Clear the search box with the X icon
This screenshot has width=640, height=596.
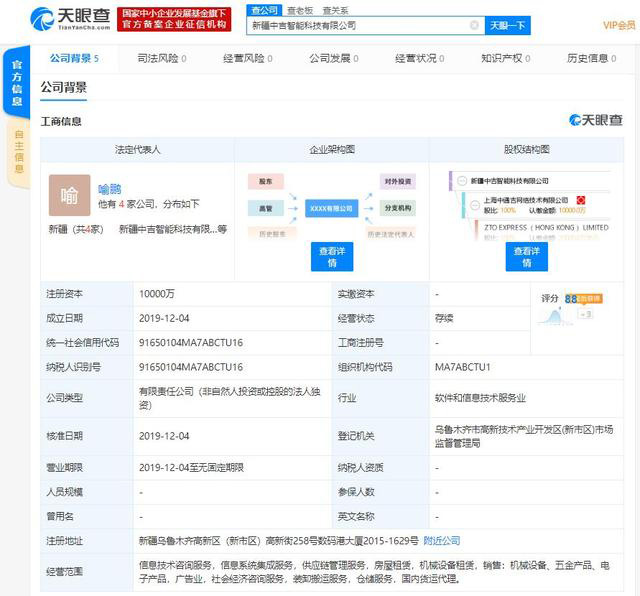[x=474, y=25]
